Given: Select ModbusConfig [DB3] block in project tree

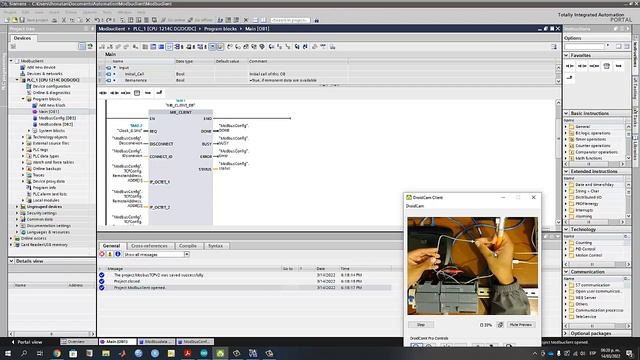Looking at the screenshot, I should pyautogui.click(x=57, y=118).
